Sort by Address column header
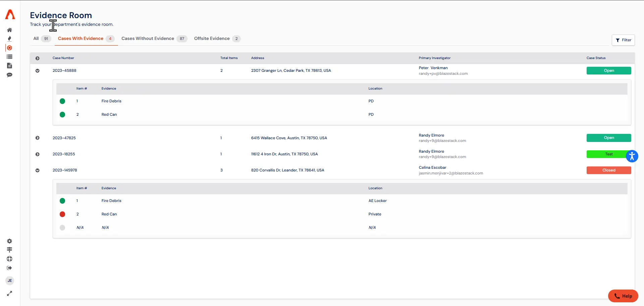644x306 pixels. 258,58
